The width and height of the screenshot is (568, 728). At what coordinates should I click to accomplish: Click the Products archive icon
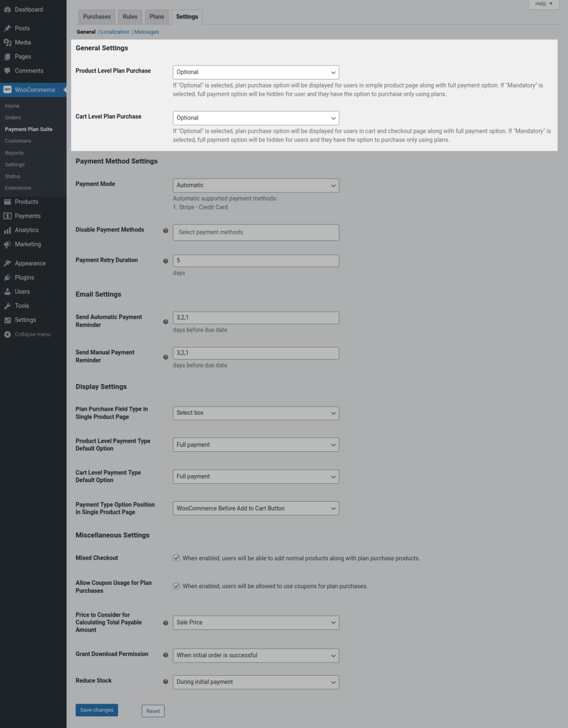point(8,202)
